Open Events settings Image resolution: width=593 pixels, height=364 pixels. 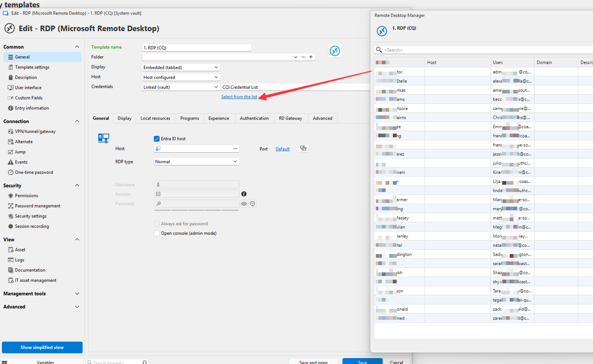coord(21,162)
